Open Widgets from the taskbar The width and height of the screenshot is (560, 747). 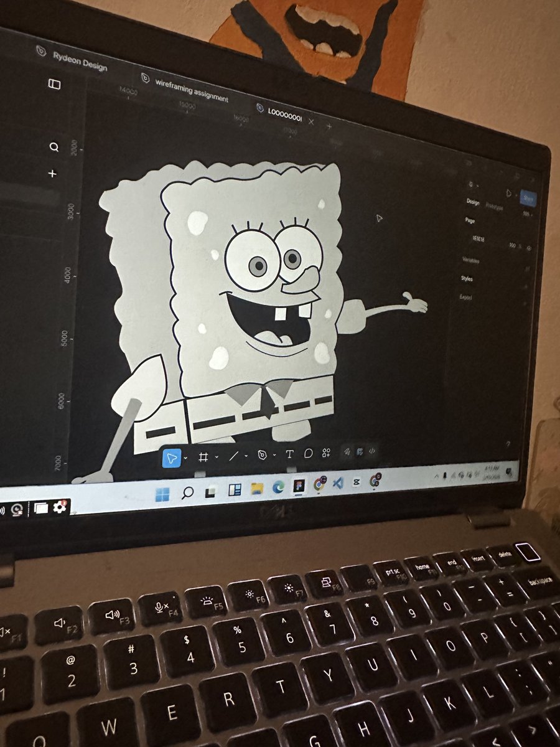pyautogui.click(x=235, y=490)
